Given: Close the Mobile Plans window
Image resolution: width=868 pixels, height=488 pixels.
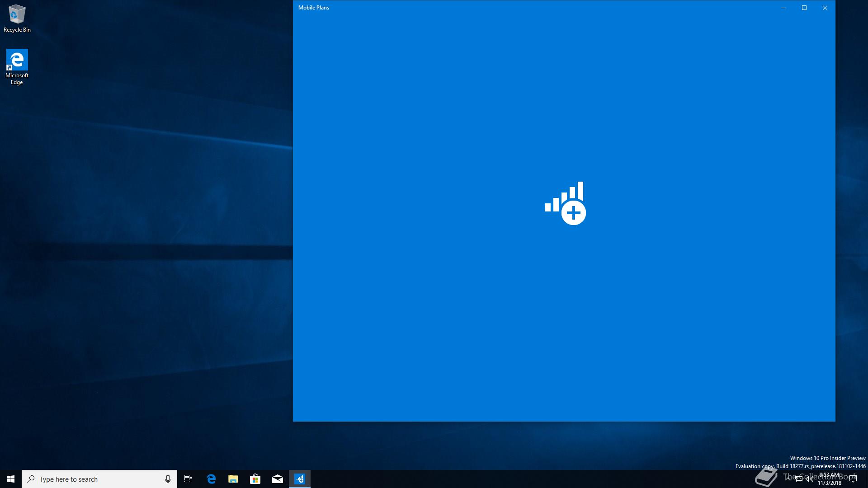Looking at the screenshot, I should pyautogui.click(x=825, y=8).
